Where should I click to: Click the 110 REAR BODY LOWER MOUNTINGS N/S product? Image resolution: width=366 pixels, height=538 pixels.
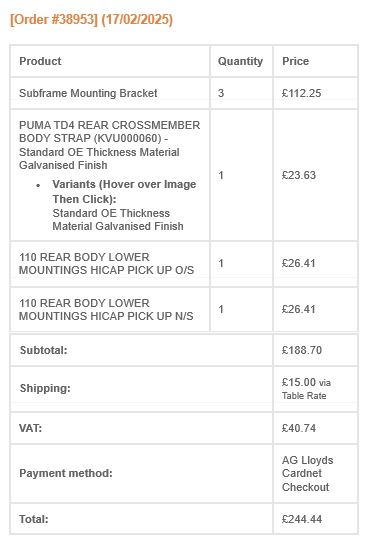point(106,309)
